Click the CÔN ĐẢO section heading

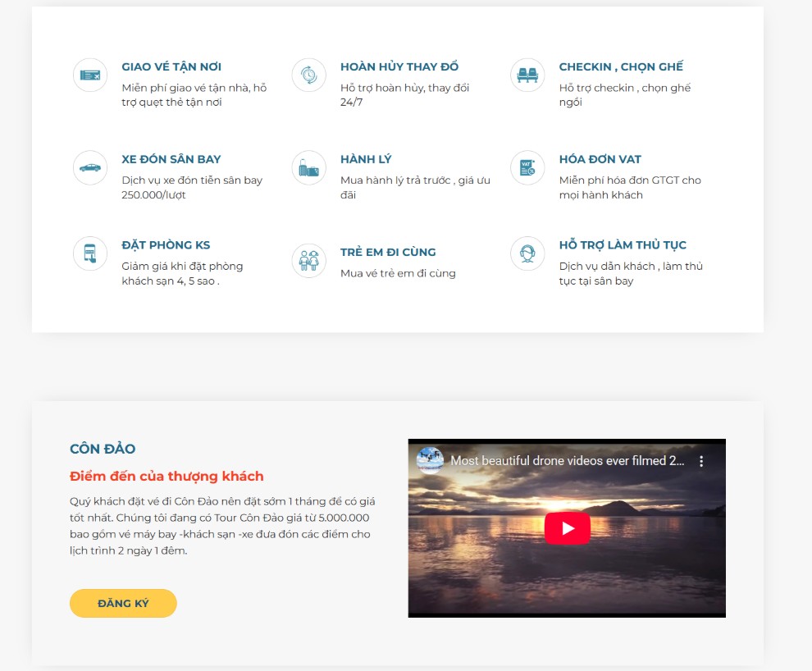coord(103,449)
